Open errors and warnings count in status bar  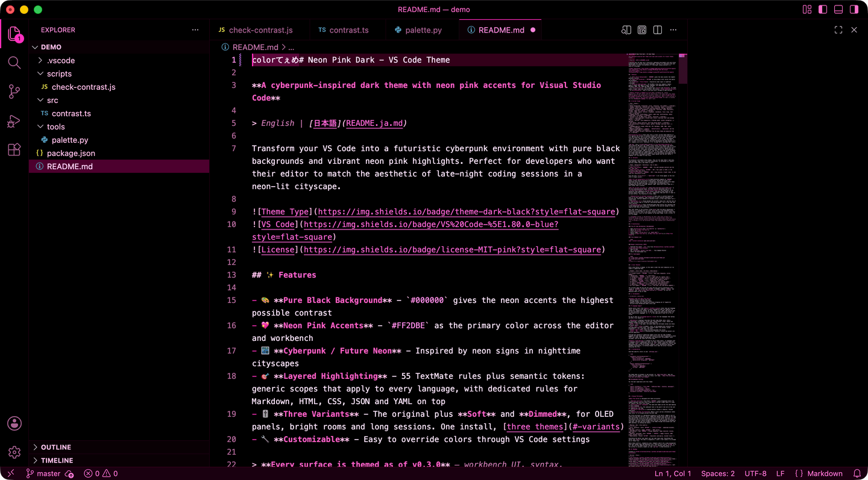(x=101, y=473)
